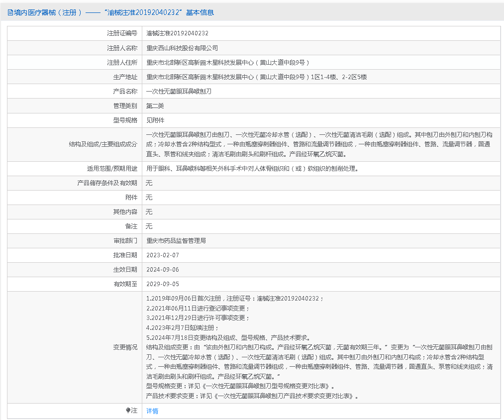Click the first change entry dated 2019年09月06日

[235, 299]
